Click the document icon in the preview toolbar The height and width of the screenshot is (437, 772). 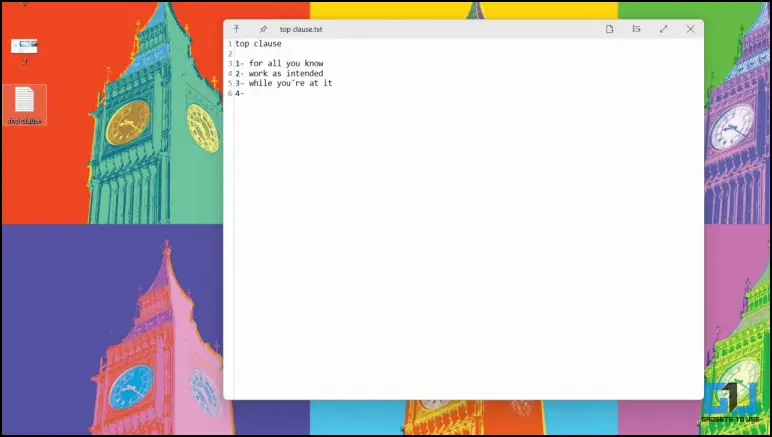(610, 29)
